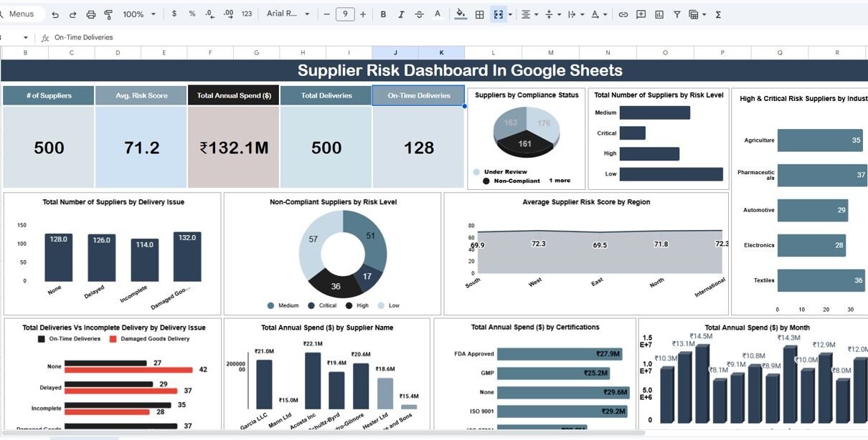The width and height of the screenshot is (868, 440).
Task: Select the 'On-Time Deliveries' header cell
Action: 418,96
